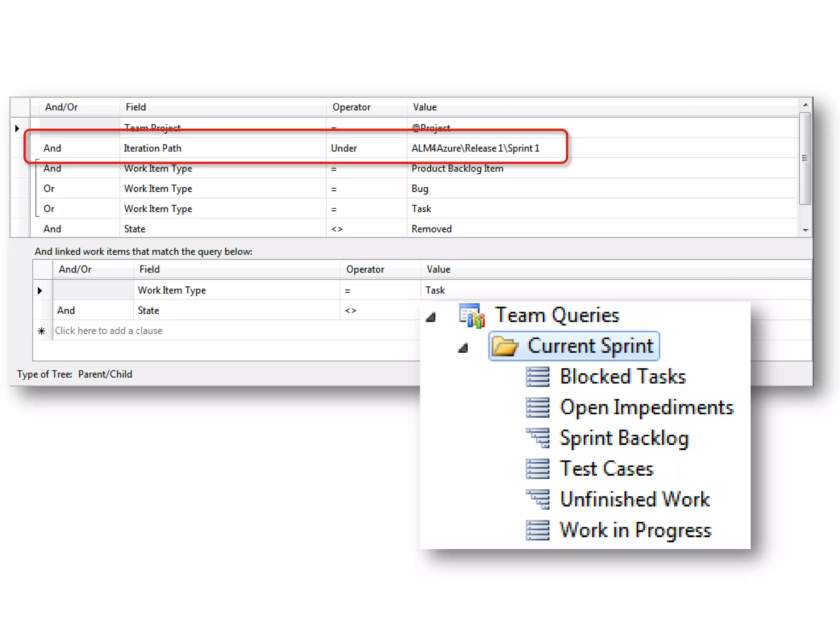This screenshot has width=840, height=630.
Task: Click the Test Cases query icon
Action: pyautogui.click(x=537, y=469)
